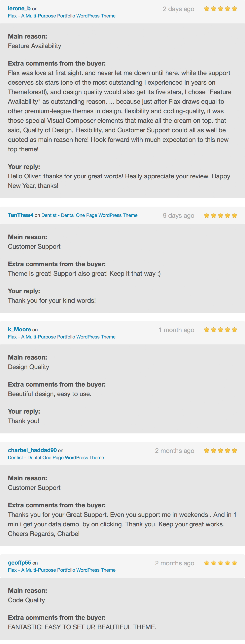Open Flax theme link under k_Moore
The height and width of the screenshot is (644, 245).
(62, 337)
